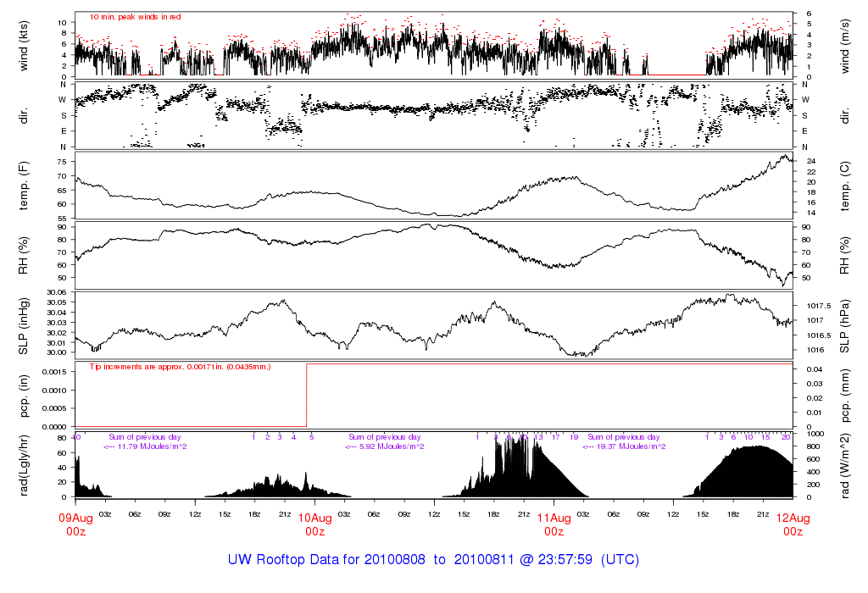Click the '11.79 MJoules/m^2' daily sum
The width and height of the screenshot is (868, 593).
[152, 446]
